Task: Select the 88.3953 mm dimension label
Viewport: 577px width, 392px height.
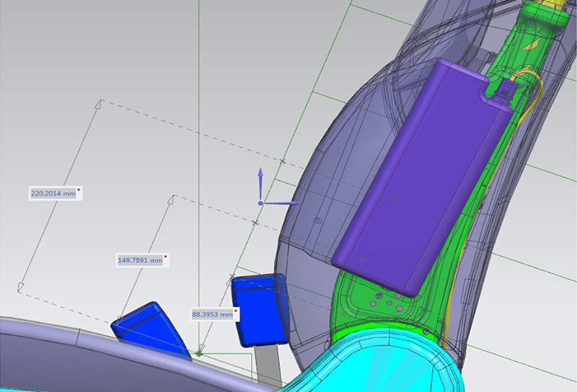Action: (x=213, y=314)
